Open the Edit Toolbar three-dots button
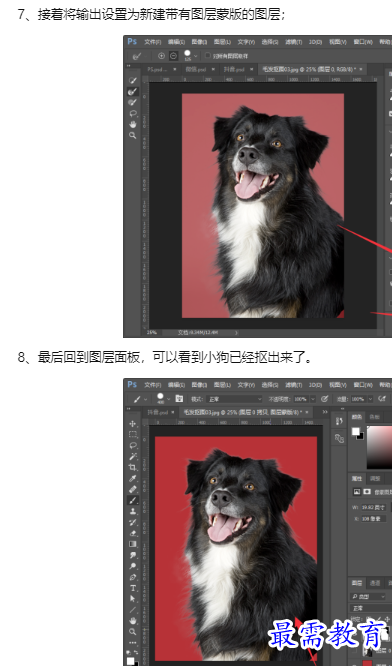 (x=133, y=643)
